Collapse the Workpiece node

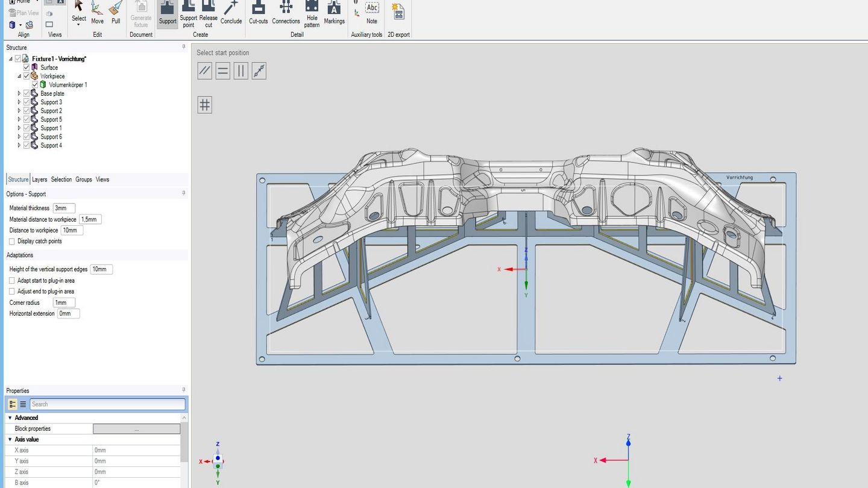[18, 76]
